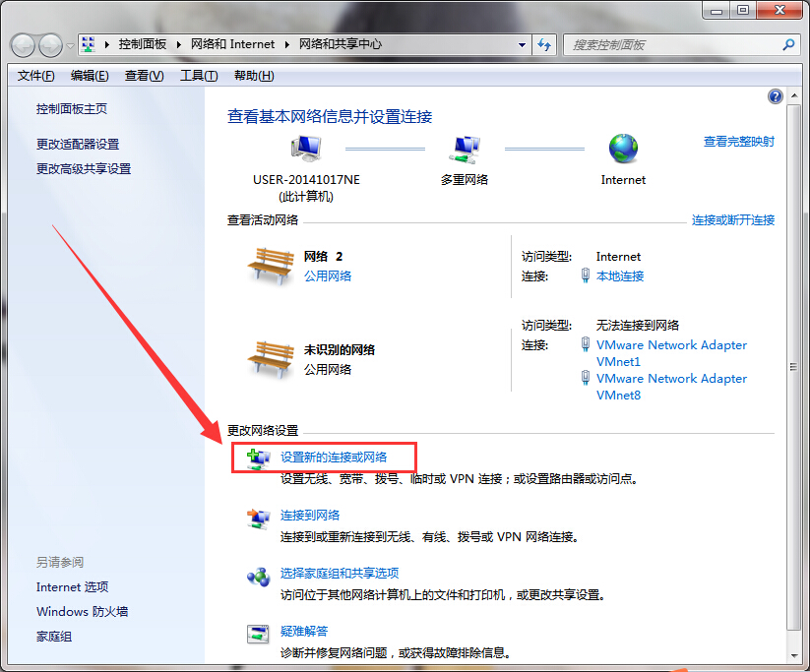Click 更改适配器设置 in the left sidebar

point(78,144)
